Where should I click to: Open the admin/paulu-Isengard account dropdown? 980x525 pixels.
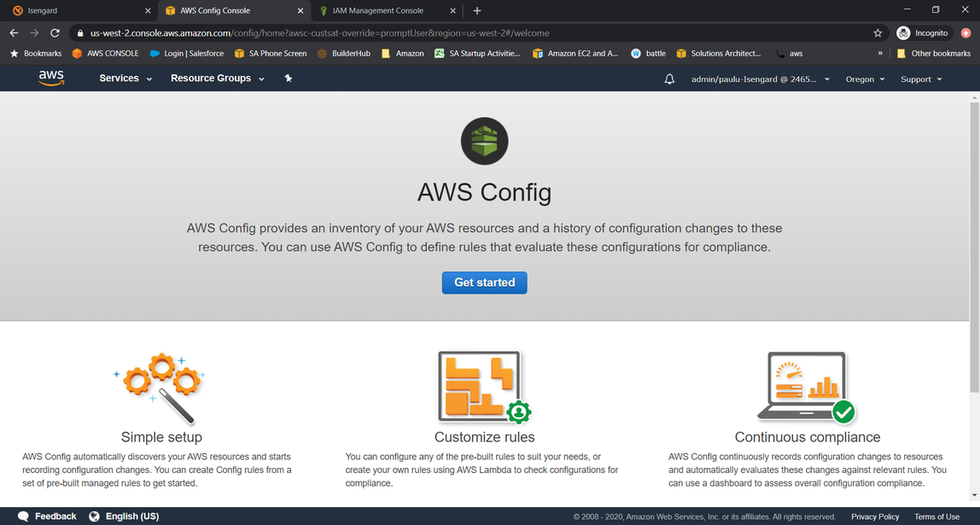coord(760,79)
